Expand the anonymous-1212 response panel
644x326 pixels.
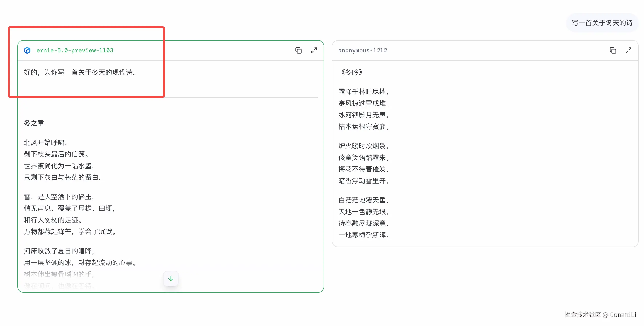tap(628, 50)
